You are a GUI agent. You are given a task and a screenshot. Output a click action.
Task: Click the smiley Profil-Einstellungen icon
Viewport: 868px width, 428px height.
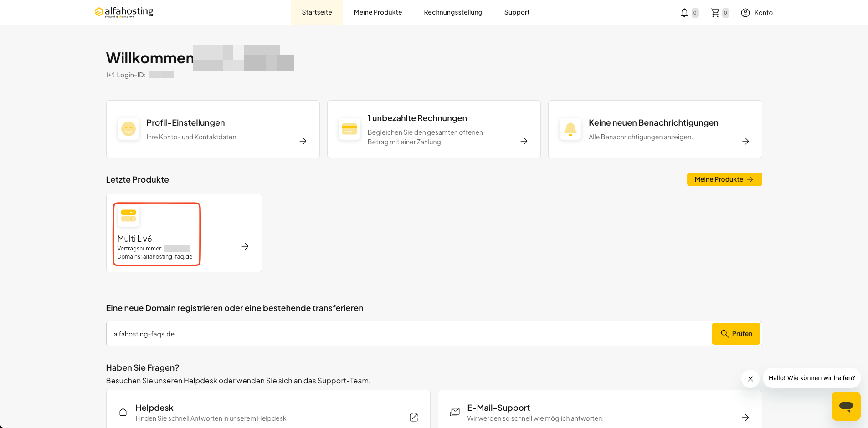coord(128,129)
